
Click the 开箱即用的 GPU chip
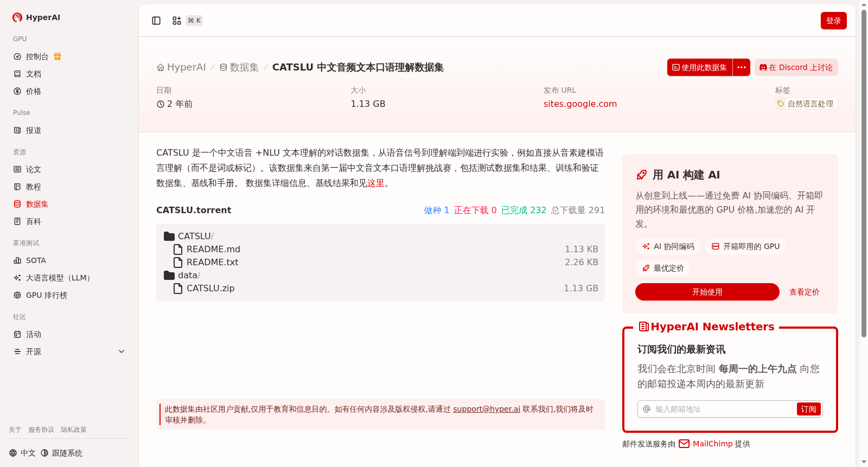(x=745, y=246)
